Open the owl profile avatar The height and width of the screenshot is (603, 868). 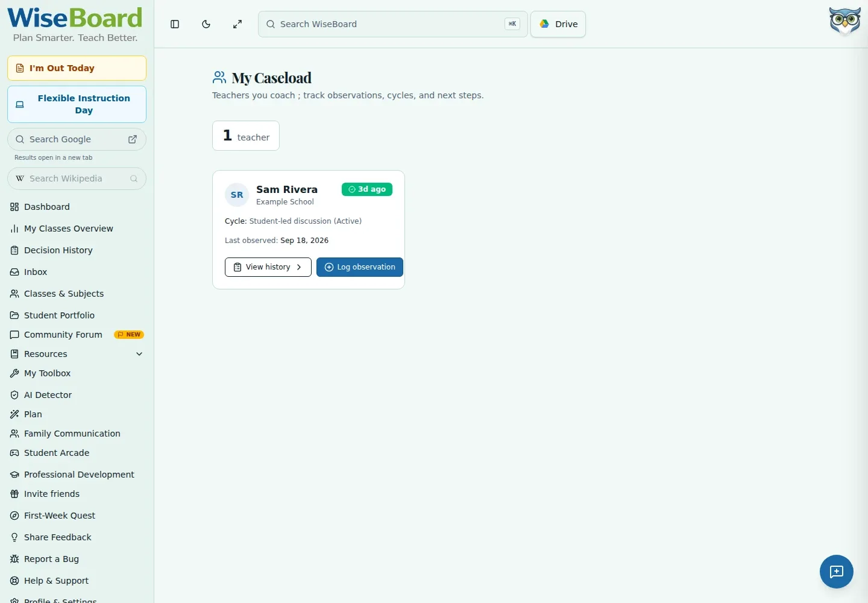pyautogui.click(x=844, y=22)
